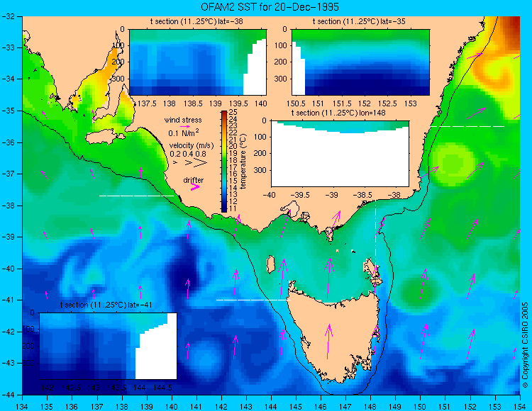Viewport: 532px width, 411px height.
Task: Click the '20' label on the color bar
Action: tap(233, 147)
